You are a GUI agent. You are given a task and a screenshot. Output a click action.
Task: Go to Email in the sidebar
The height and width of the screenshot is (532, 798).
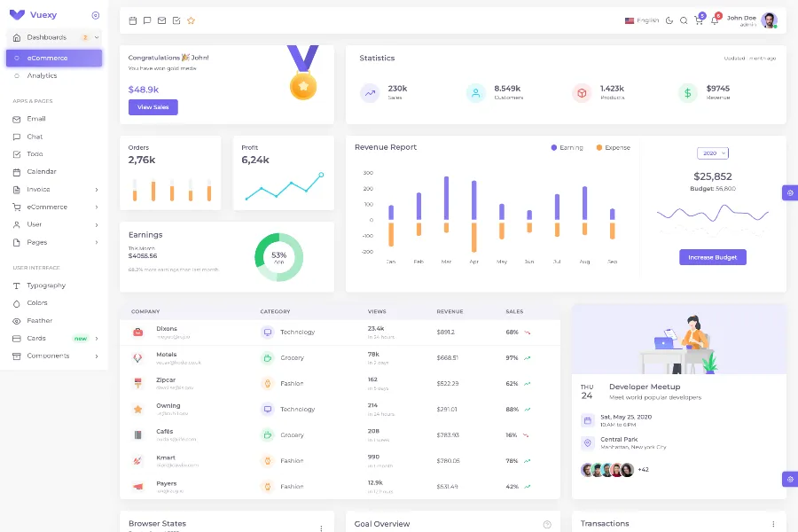pos(36,118)
